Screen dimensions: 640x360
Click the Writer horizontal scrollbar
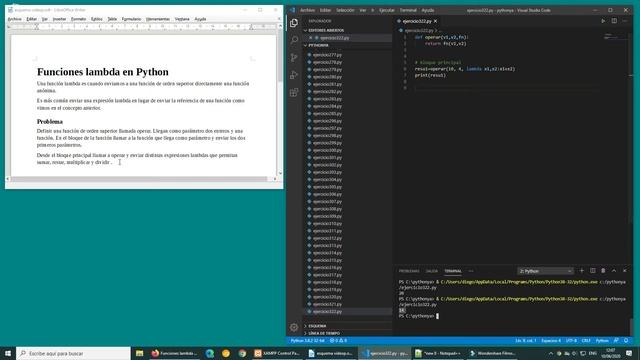139,179
